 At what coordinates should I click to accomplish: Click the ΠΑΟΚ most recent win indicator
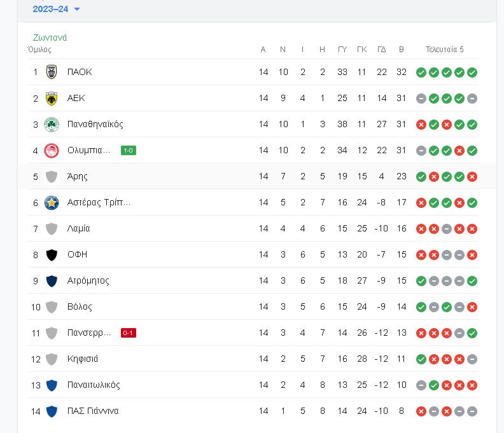pyautogui.click(x=472, y=72)
